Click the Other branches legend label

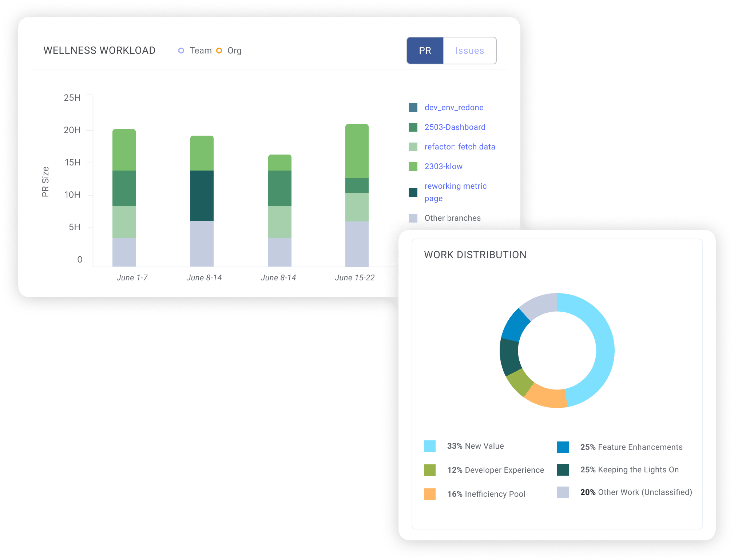pyautogui.click(x=452, y=218)
